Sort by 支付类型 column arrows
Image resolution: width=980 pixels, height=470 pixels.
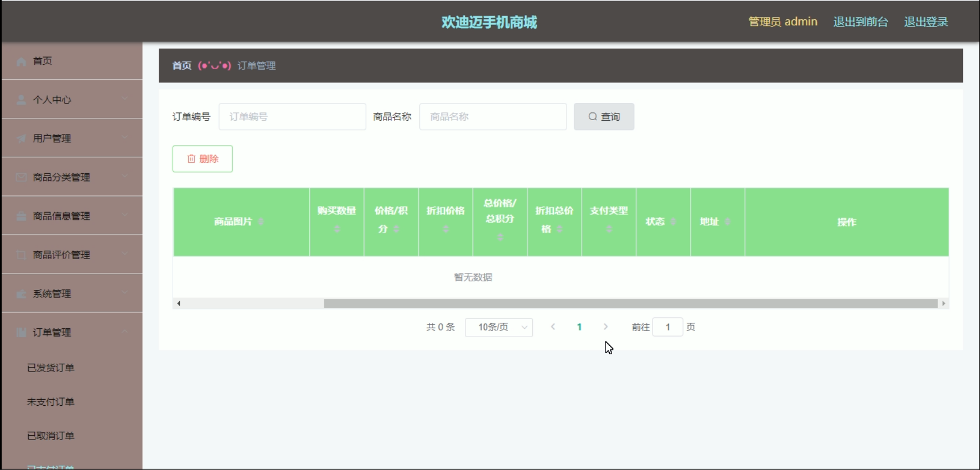[x=609, y=229]
